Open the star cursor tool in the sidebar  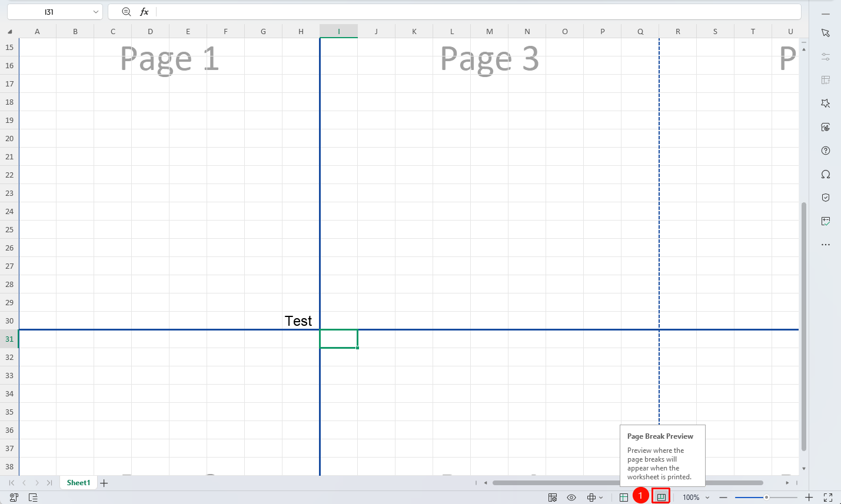point(826,104)
